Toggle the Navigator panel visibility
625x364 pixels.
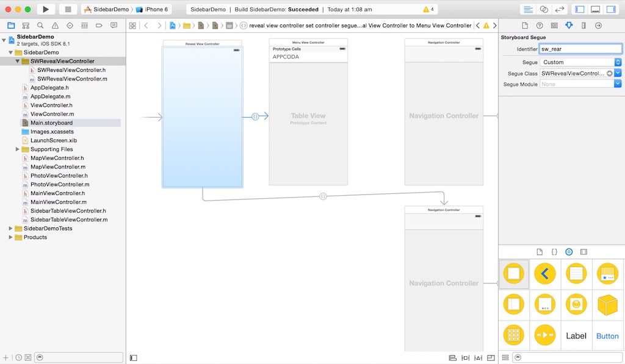[580, 10]
